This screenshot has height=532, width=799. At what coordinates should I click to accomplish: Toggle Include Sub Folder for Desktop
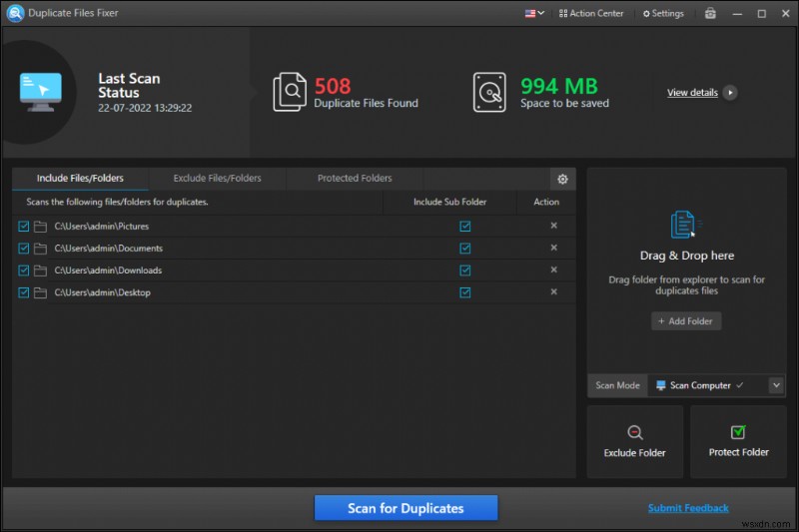click(x=465, y=292)
